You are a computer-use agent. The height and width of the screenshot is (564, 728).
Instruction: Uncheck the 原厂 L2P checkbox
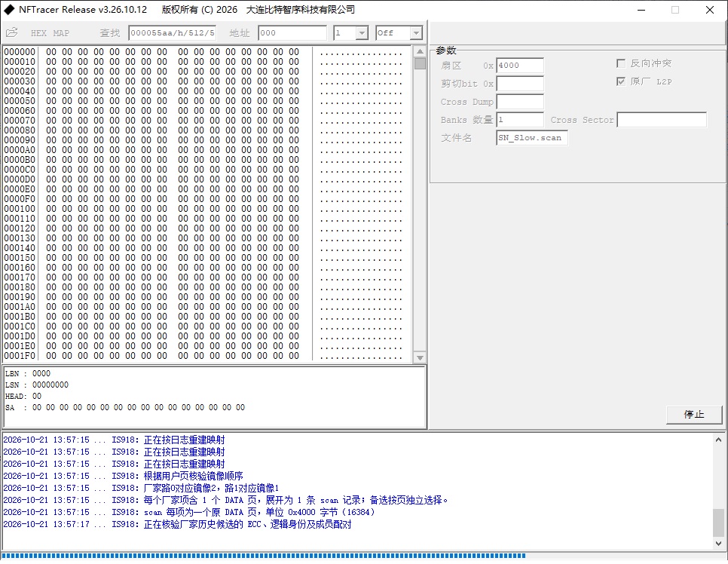[621, 81]
